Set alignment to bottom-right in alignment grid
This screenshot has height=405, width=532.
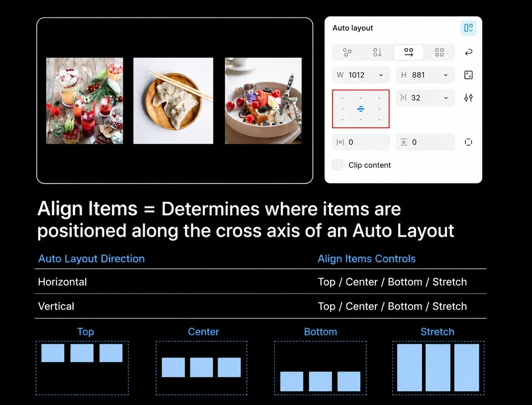pyautogui.click(x=379, y=120)
